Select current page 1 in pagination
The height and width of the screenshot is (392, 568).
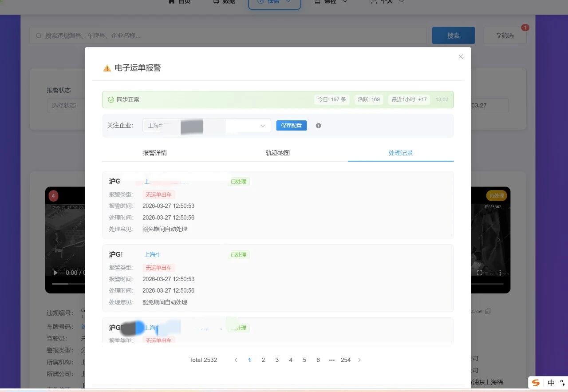point(249,360)
